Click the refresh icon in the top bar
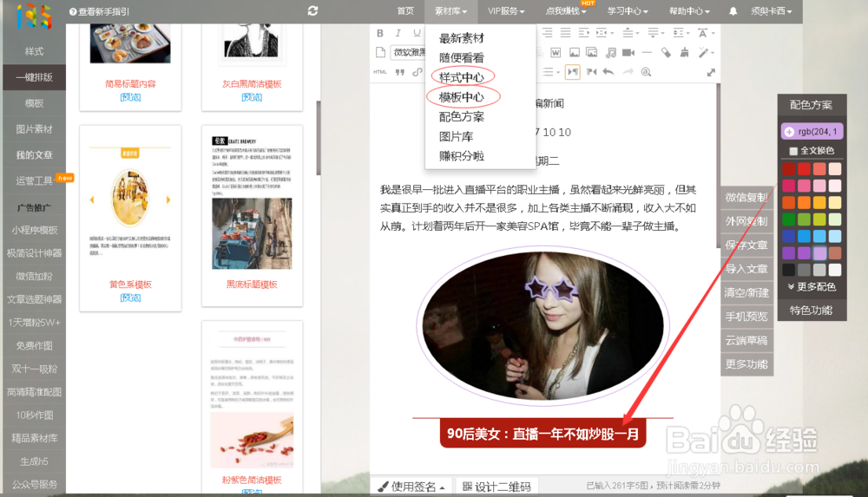Image resolution: width=868 pixels, height=497 pixels. click(x=312, y=11)
